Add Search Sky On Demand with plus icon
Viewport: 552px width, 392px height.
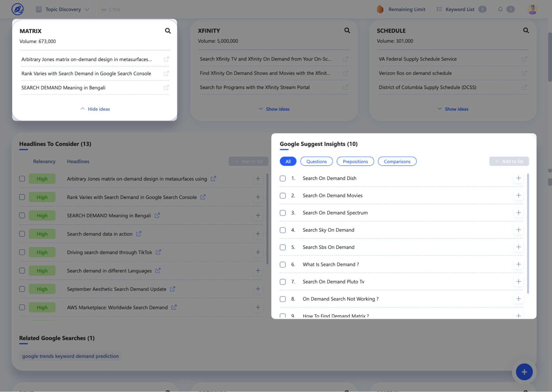tap(519, 230)
